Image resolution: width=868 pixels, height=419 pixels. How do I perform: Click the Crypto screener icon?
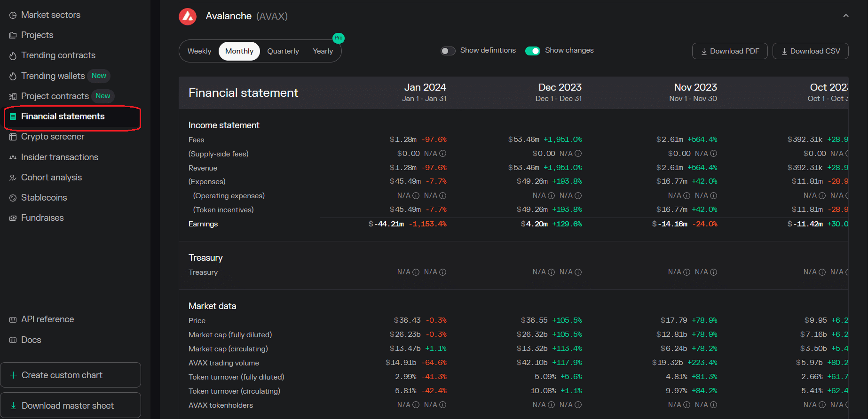coord(13,137)
